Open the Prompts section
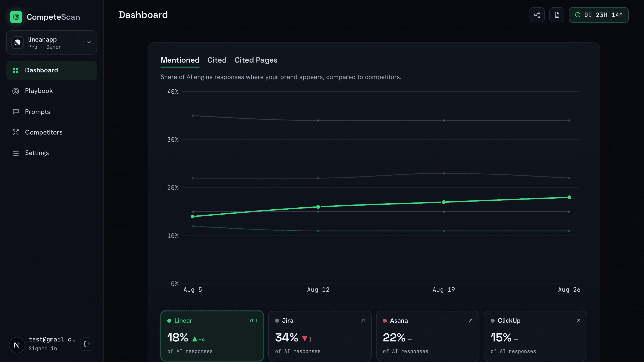The image size is (644, 362). click(51, 112)
